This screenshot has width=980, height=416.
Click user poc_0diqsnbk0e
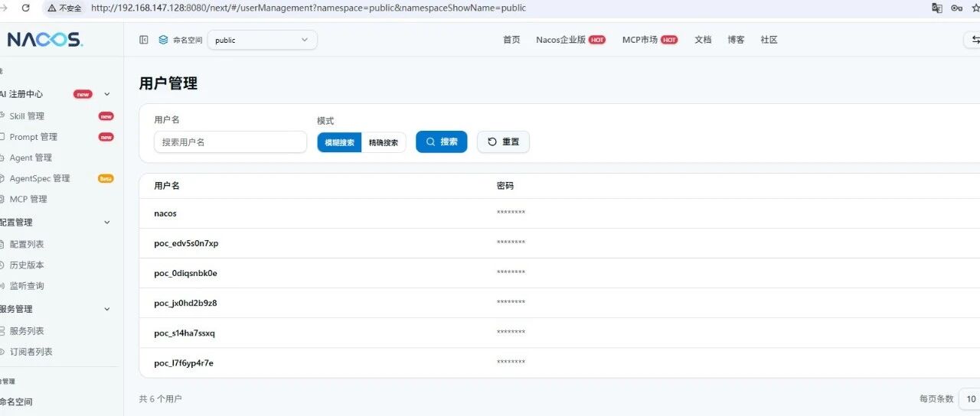[185, 273]
